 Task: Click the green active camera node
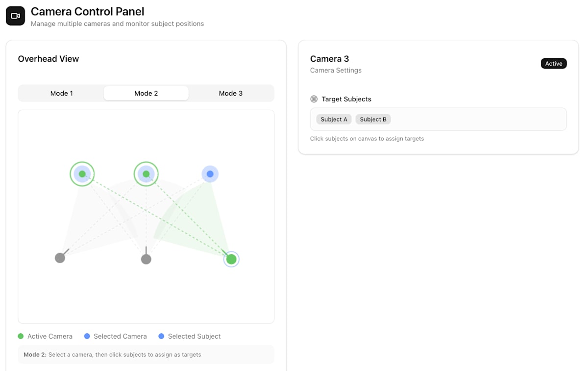[231, 259]
